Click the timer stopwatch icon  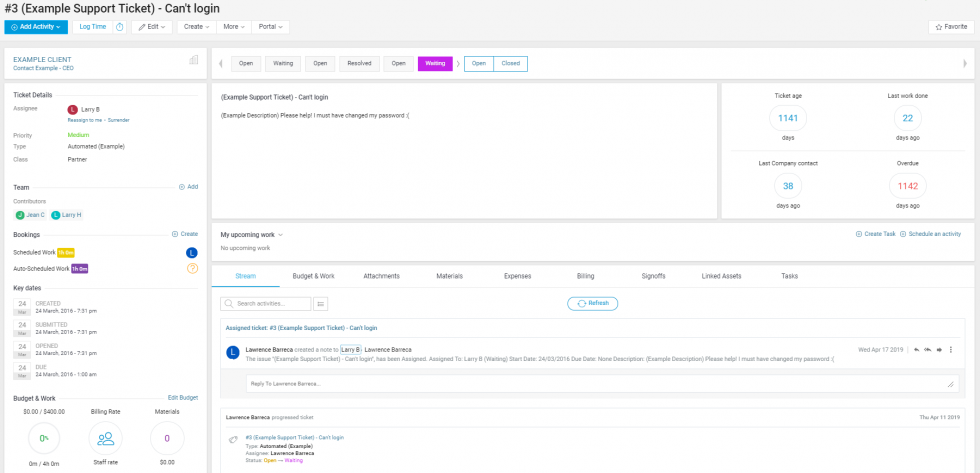pyautogui.click(x=120, y=27)
